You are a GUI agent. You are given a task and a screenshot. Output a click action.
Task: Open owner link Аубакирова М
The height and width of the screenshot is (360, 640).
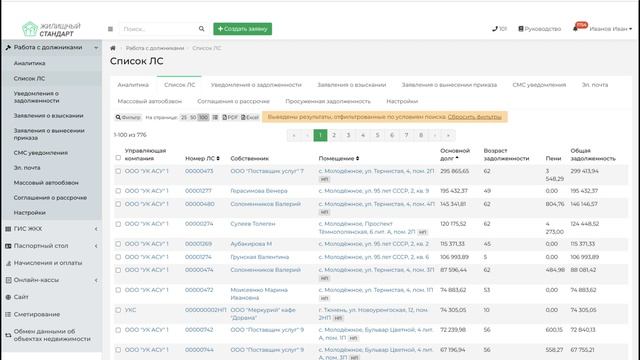click(x=251, y=244)
